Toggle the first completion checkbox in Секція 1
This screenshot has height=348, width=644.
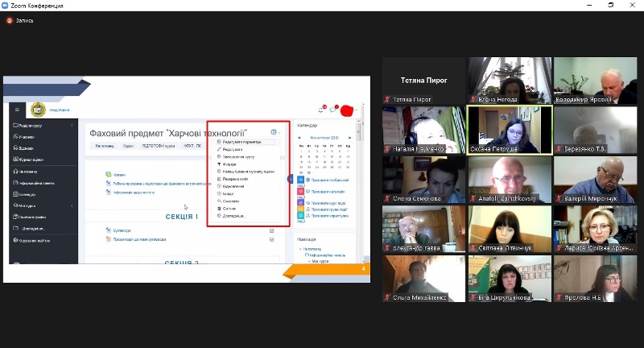click(271, 231)
